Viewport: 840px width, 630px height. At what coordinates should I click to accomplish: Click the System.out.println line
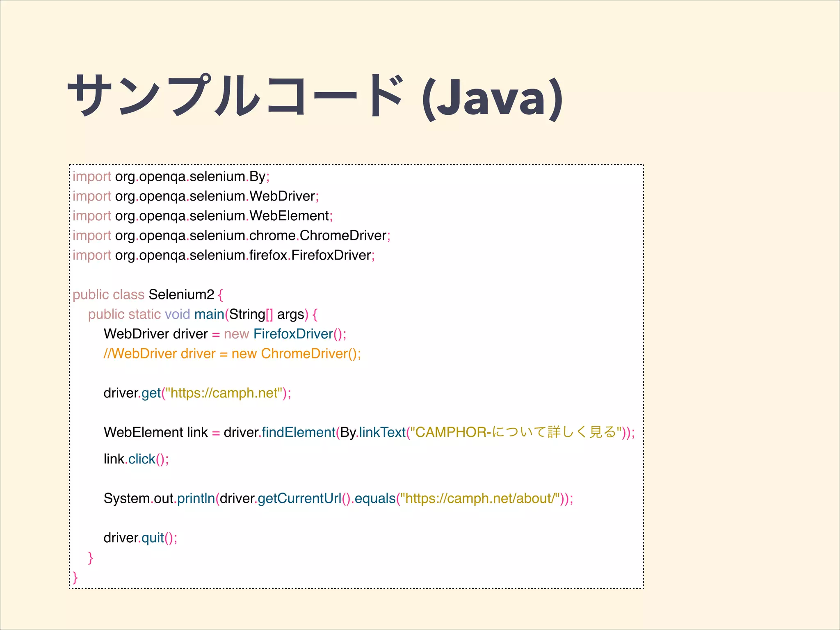pos(338,499)
